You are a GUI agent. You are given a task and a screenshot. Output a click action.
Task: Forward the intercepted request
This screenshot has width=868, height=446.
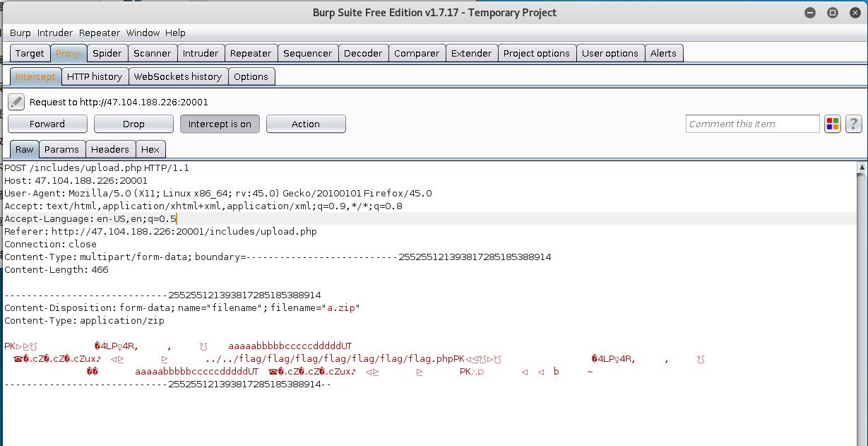[47, 124]
